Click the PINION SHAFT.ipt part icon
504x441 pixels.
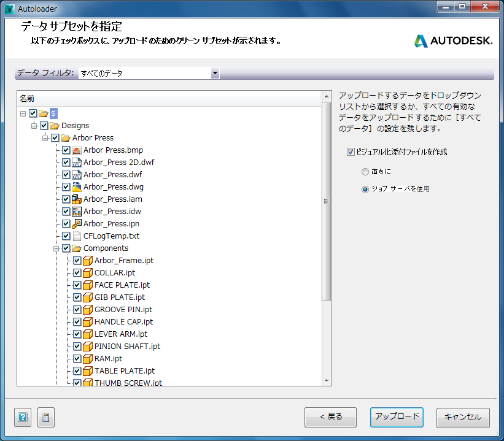click(87, 347)
